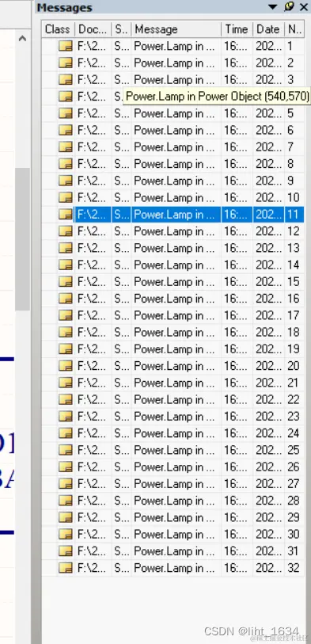Click the message icon in row 13
The height and width of the screenshot is (644, 311).
click(x=66, y=249)
